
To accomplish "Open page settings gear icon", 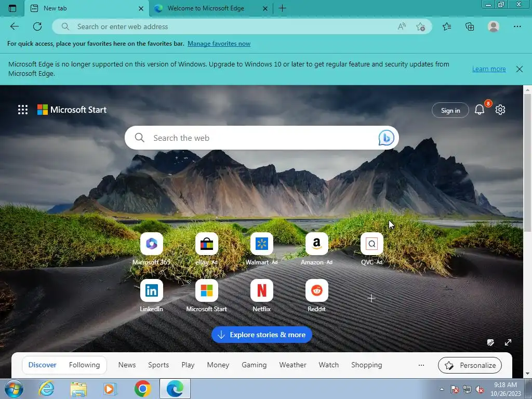I will (500, 110).
